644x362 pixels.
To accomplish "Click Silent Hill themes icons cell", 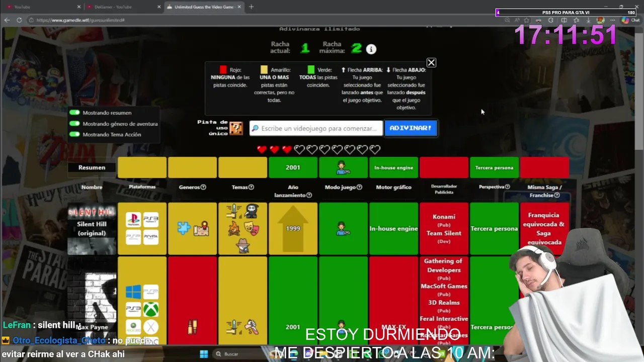I will click(243, 228).
